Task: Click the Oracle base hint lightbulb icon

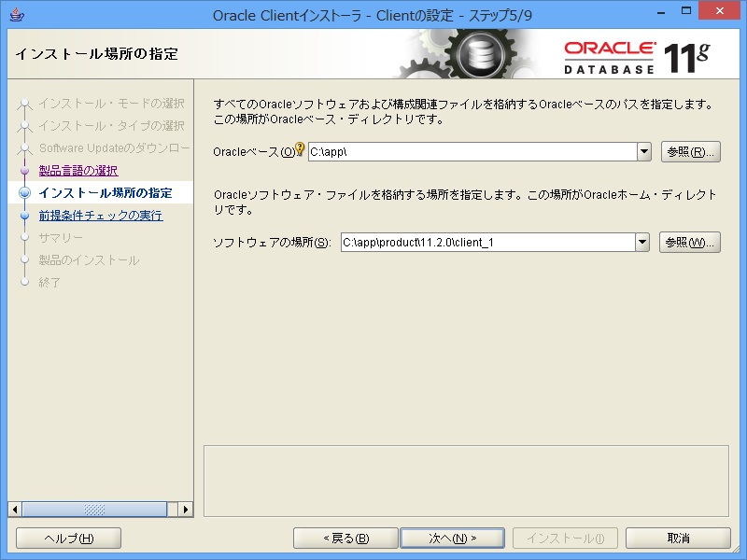Action: tap(301, 150)
